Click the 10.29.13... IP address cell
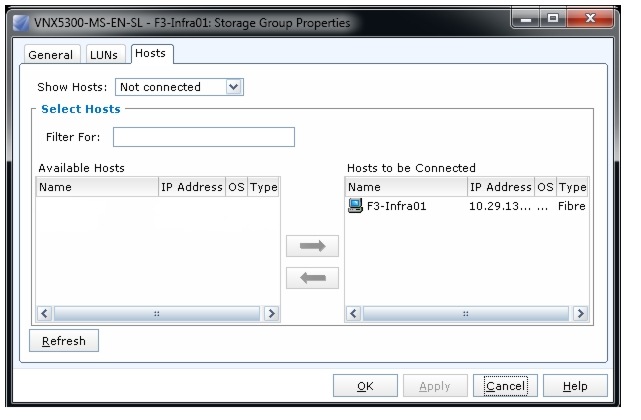The width and height of the screenshot is (641, 420). pyautogui.click(x=500, y=206)
